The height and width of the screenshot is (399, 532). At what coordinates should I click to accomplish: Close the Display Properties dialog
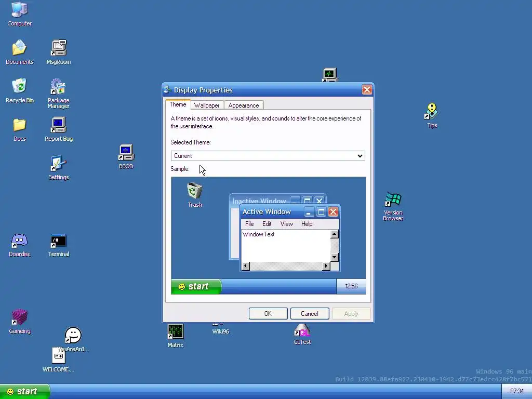[x=367, y=89]
